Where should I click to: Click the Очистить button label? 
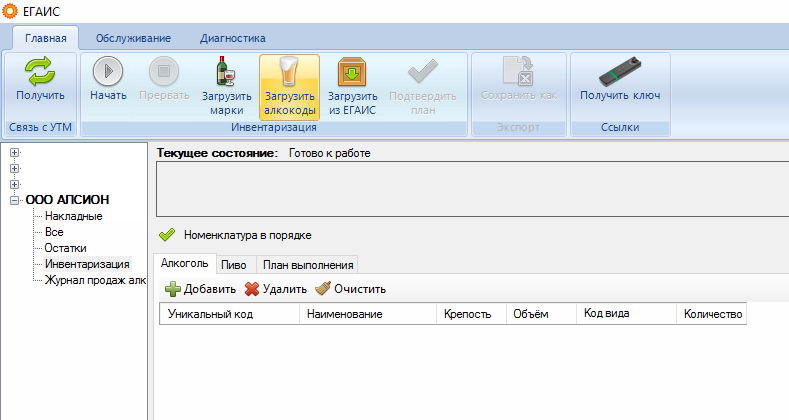click(360, 289)
